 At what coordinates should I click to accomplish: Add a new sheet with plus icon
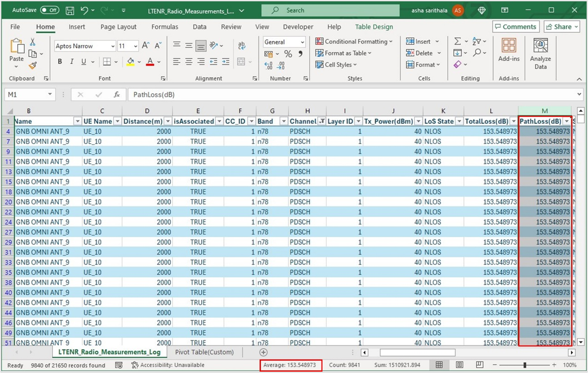click(x=263, y=352)
